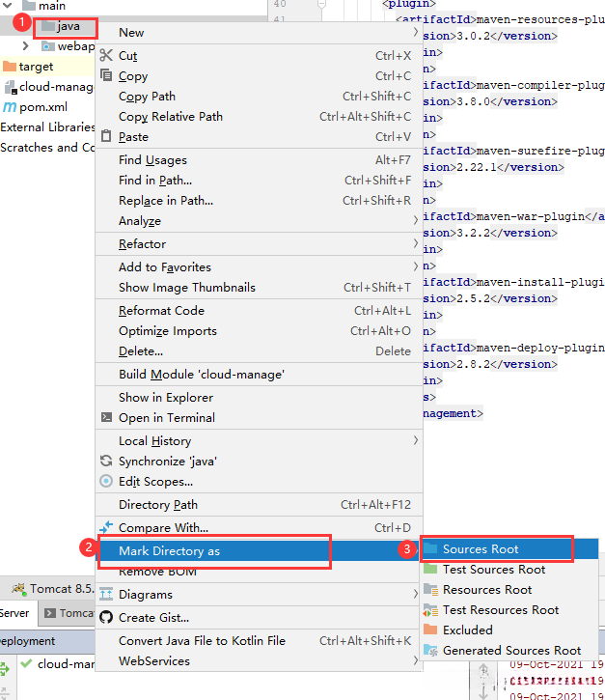The height and width of the screenshot is (700, 605).
Task: Choose Copy Relative Path
Action: click(x=259, y=117)
